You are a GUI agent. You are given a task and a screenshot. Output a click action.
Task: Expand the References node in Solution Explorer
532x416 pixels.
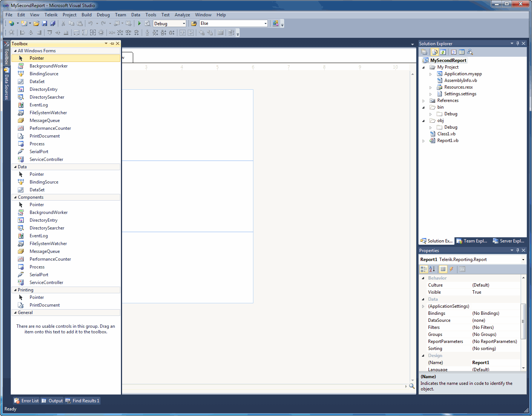tap(423, 101)
